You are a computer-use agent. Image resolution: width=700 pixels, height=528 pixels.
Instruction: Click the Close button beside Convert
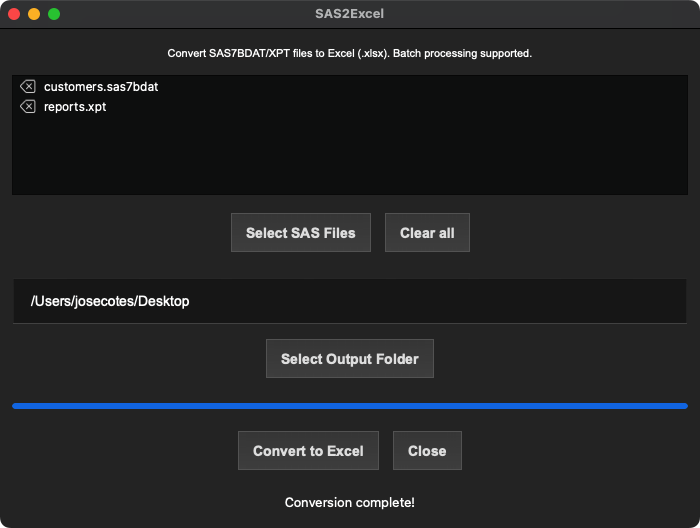pos(427,450)
